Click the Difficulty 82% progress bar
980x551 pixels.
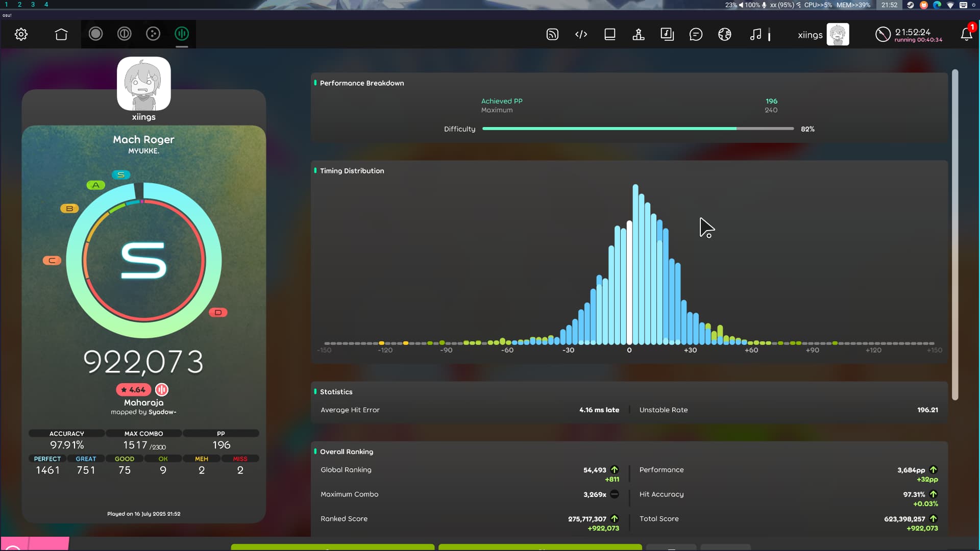click(638, 129)
